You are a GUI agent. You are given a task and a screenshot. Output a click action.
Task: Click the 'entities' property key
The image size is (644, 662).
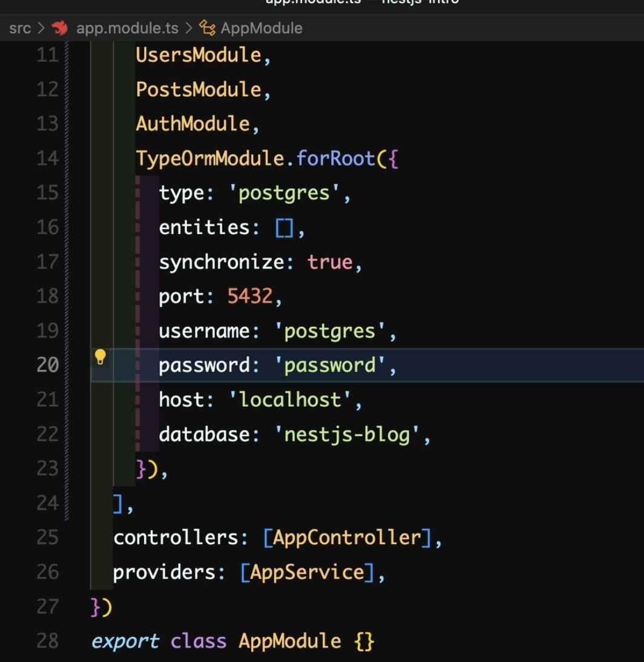coord(204,227)
